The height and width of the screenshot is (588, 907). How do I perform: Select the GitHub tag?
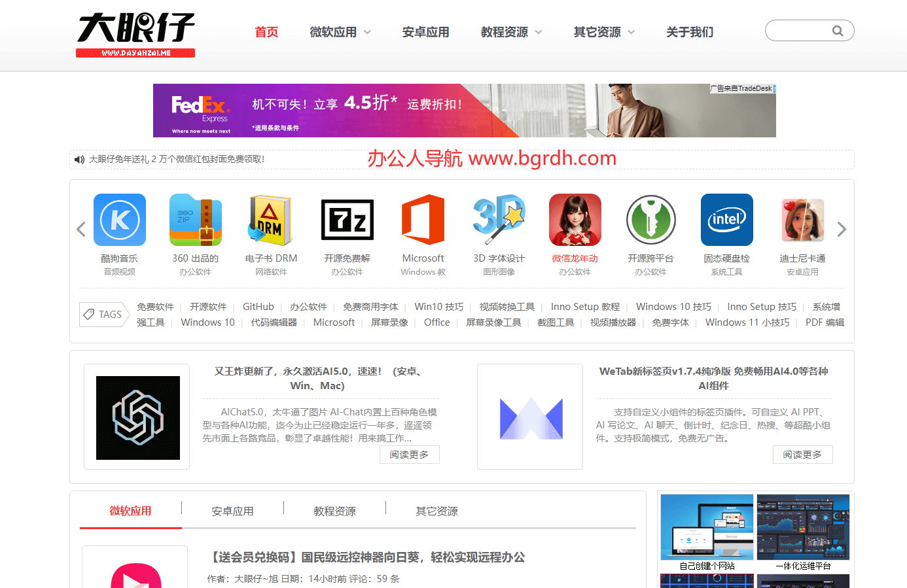[x=258, y=307]
